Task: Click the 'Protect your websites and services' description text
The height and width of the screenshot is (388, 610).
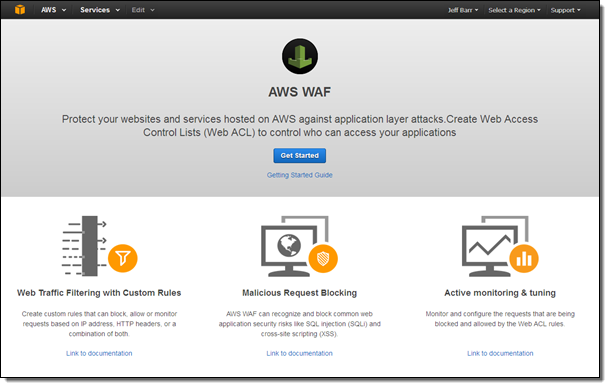Action: point(300,126)
